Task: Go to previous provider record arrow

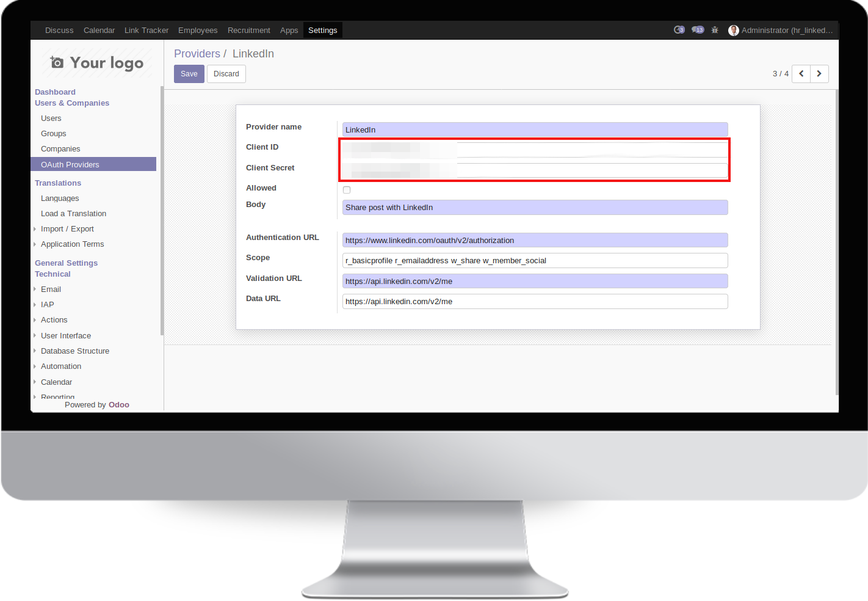Action: [801, 74]
